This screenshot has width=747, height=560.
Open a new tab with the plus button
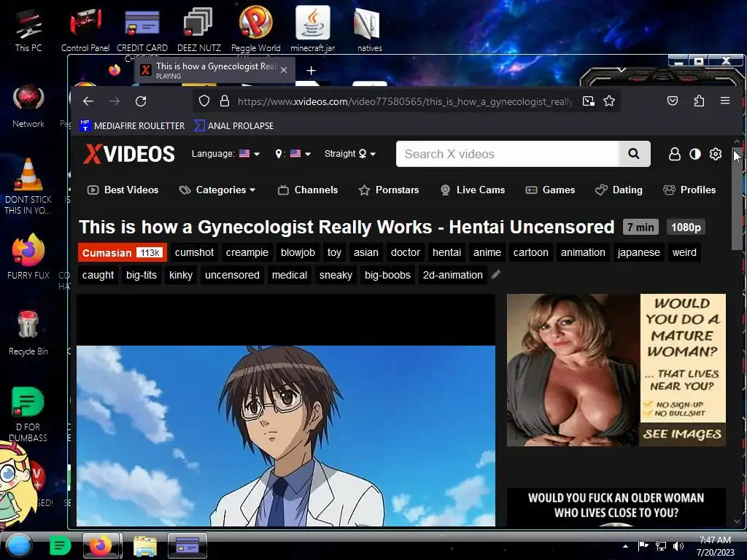click(x=311, y=71)
